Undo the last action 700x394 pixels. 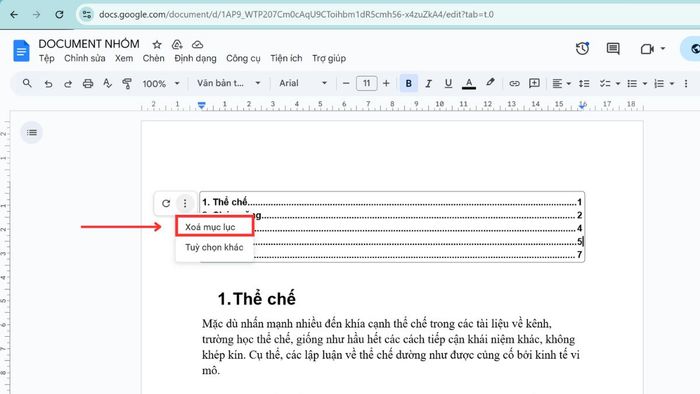[48, 83]
